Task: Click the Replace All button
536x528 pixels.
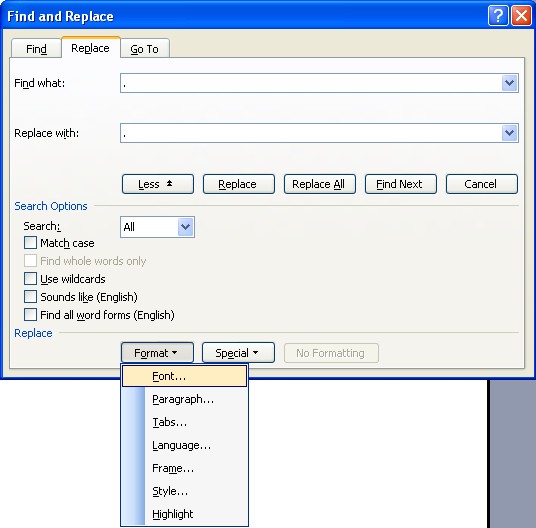Action: (x=320, y=184)
